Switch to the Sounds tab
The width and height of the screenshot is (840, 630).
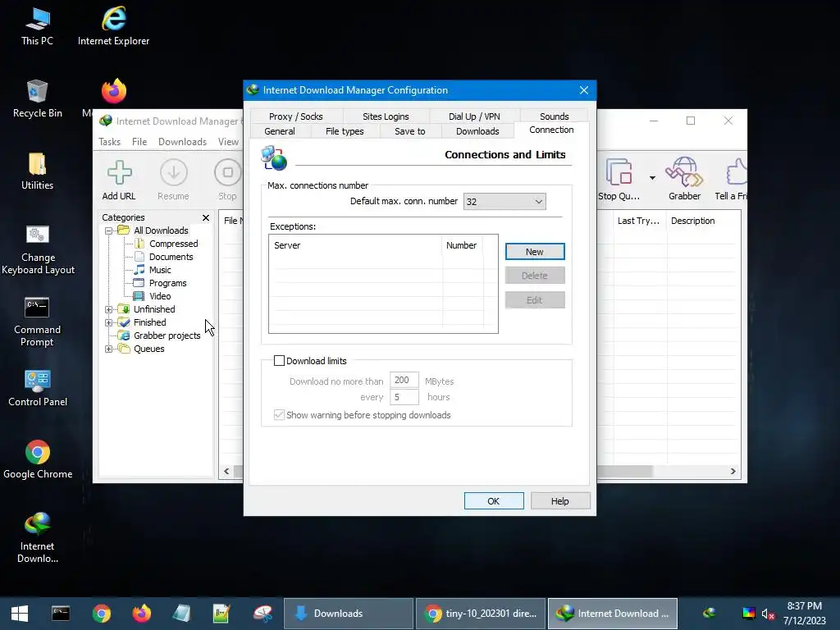pyautogui.click(x=554, y=116)
